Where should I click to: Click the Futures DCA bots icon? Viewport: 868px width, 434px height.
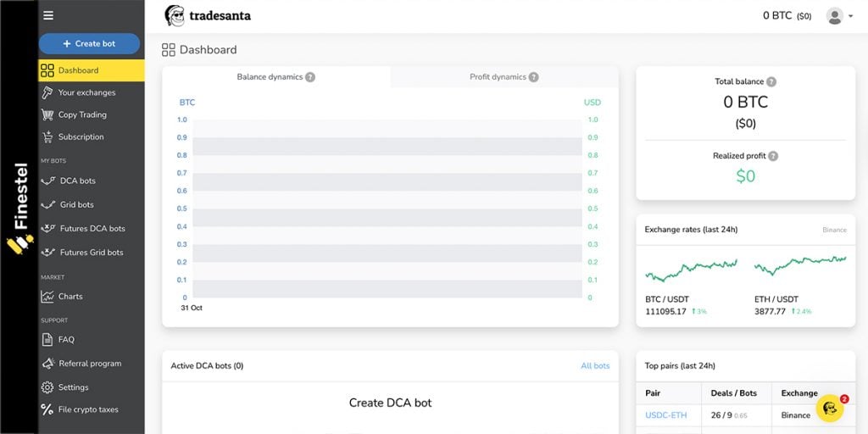[48, 228]
